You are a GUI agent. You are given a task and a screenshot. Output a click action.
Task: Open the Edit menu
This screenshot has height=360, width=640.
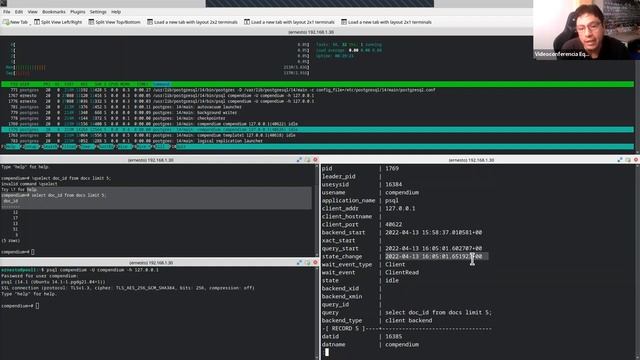(19, 12)
